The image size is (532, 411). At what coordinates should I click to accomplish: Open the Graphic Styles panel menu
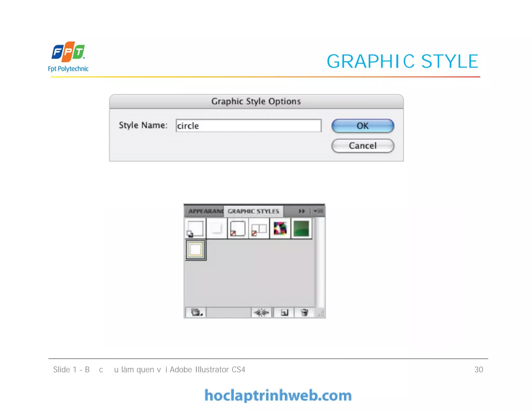click(x=318, y=211)
